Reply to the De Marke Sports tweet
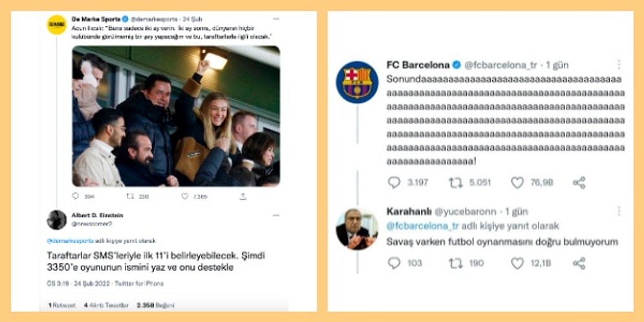 click(x=76, y=196)
